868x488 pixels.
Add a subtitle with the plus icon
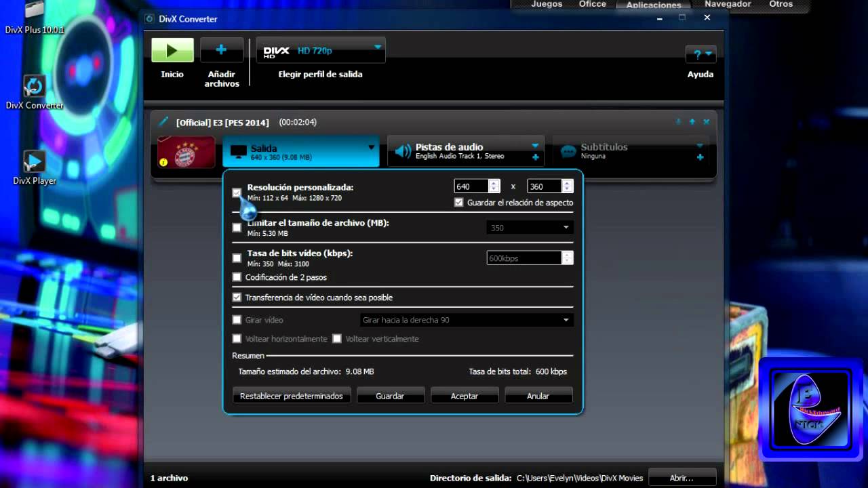coord(700,157)
